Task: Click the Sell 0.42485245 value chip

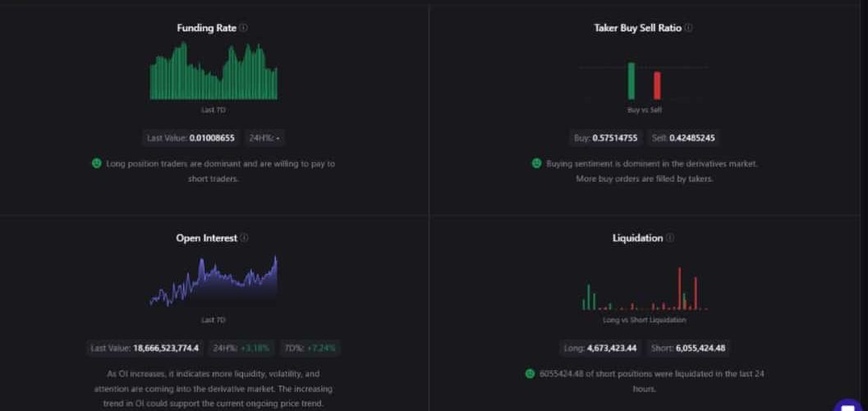Action: tap(683, 138)
